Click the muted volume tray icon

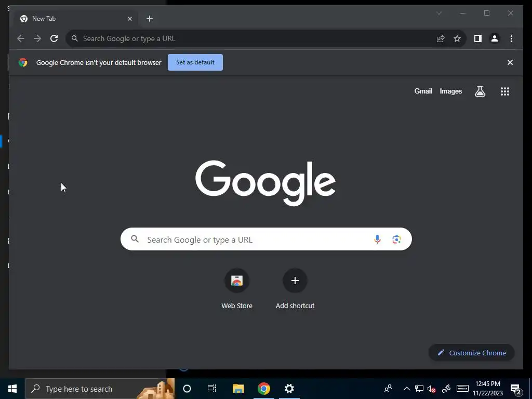(431, 389)
